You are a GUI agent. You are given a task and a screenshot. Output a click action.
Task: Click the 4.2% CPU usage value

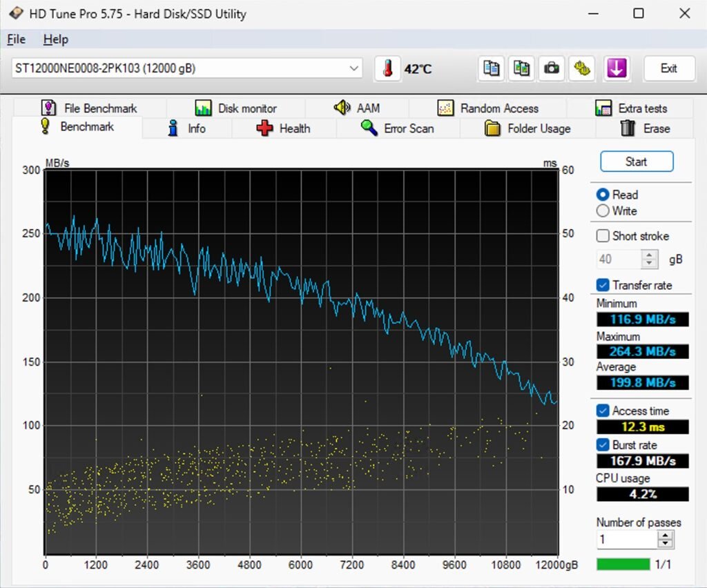click(643, 494)
